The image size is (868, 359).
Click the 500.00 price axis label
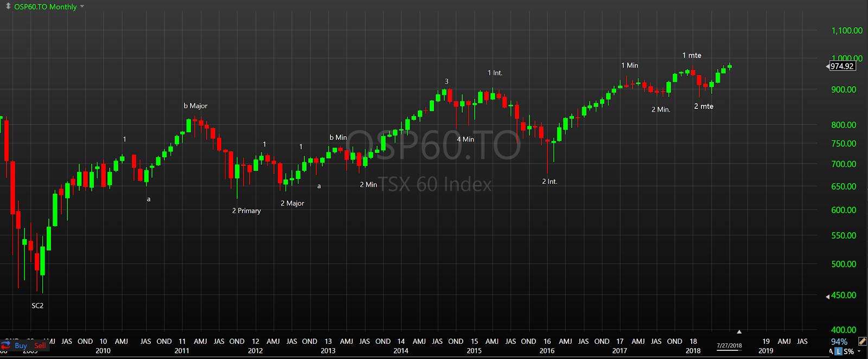click(844, 265)
